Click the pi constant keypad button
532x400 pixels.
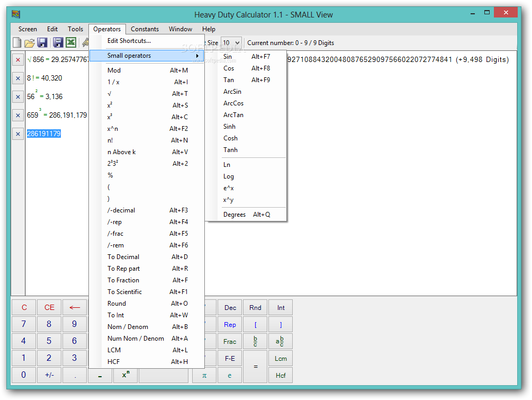(x=204, y=375)
